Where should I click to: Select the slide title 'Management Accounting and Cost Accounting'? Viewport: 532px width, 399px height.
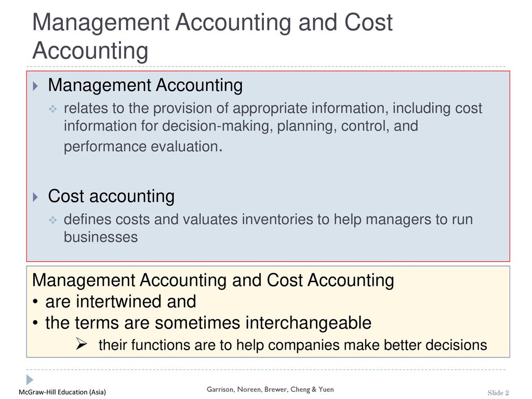(x=212, y=36)
